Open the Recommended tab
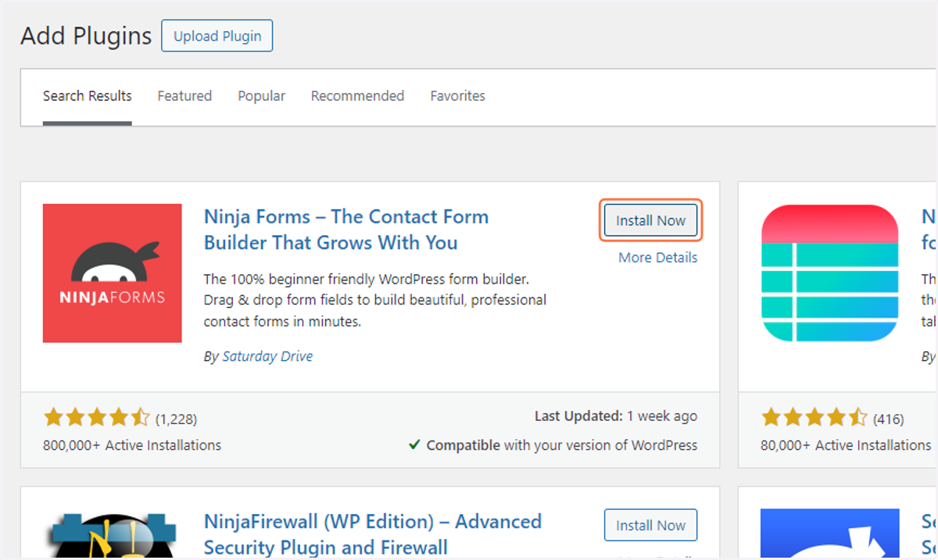Image resolution: width=938 pixels, height=560 pixels. (x=357, y=96)
